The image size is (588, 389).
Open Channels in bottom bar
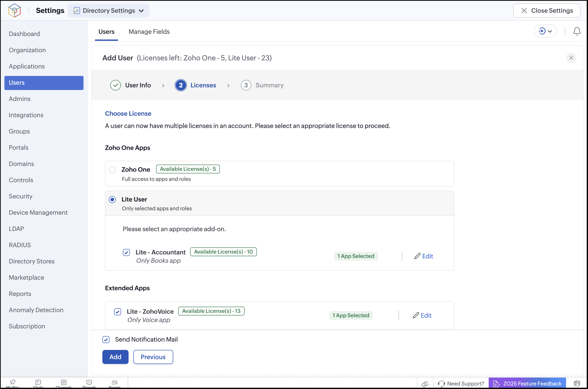tap(64, 384)
